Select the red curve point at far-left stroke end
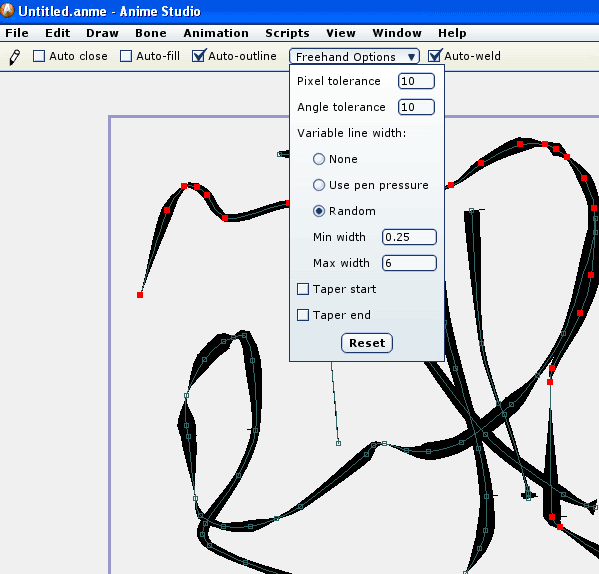 coord(140,295)
